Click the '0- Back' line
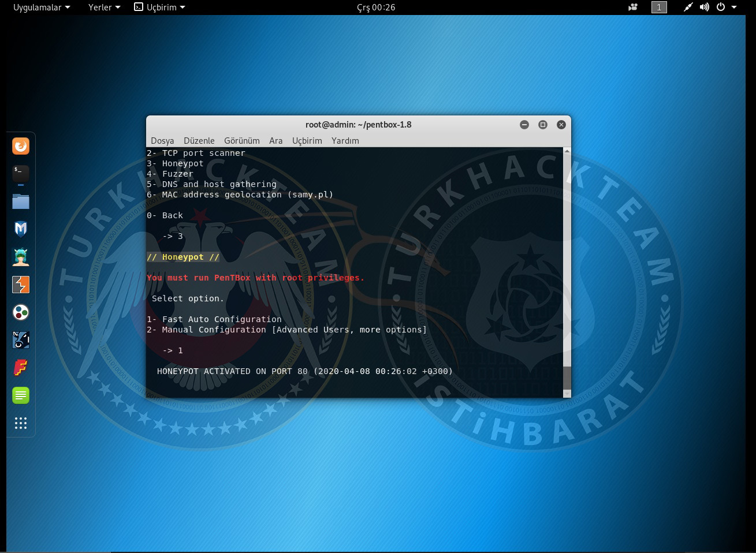 (x=165, y=215)
